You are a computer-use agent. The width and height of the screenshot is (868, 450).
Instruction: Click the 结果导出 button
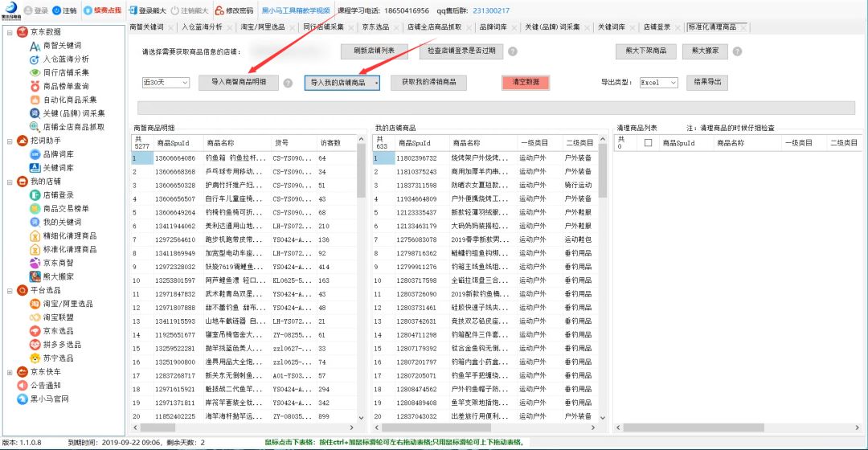coord(706,82)
